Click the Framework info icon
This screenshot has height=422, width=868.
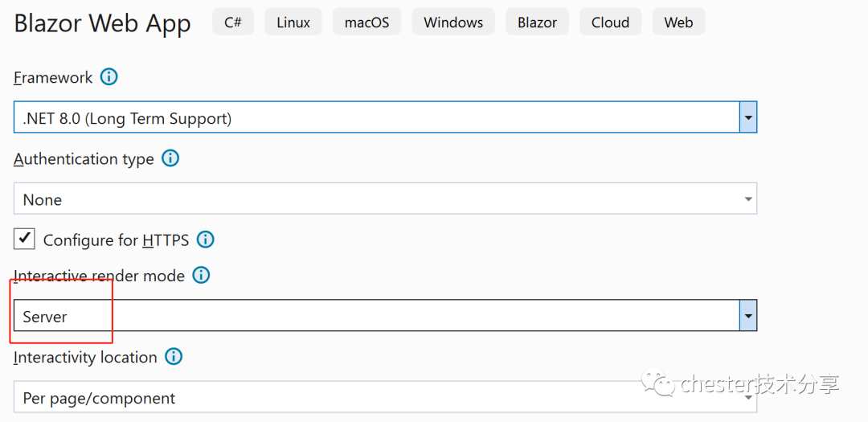109,77
